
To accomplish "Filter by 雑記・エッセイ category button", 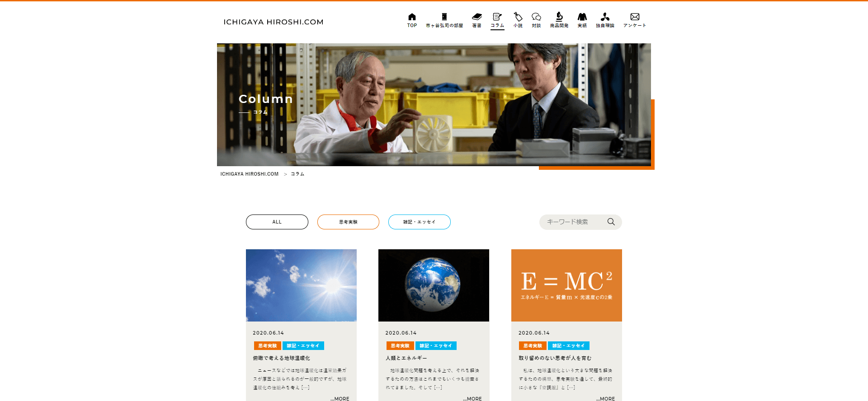I will click(x=419, y=222).
